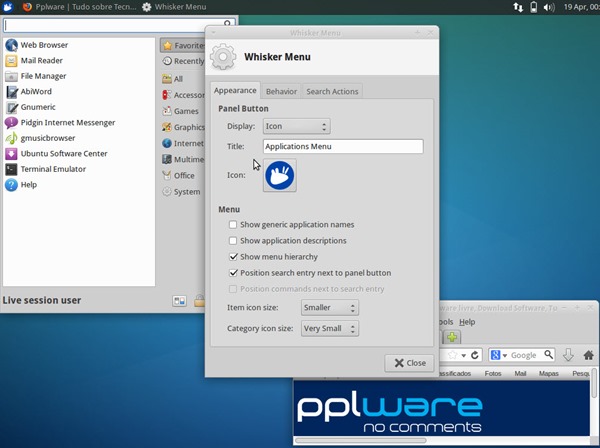Viewport: 600px width, 448px height.
Task: Open File Manager from the menu
Action: pos(79,76)
